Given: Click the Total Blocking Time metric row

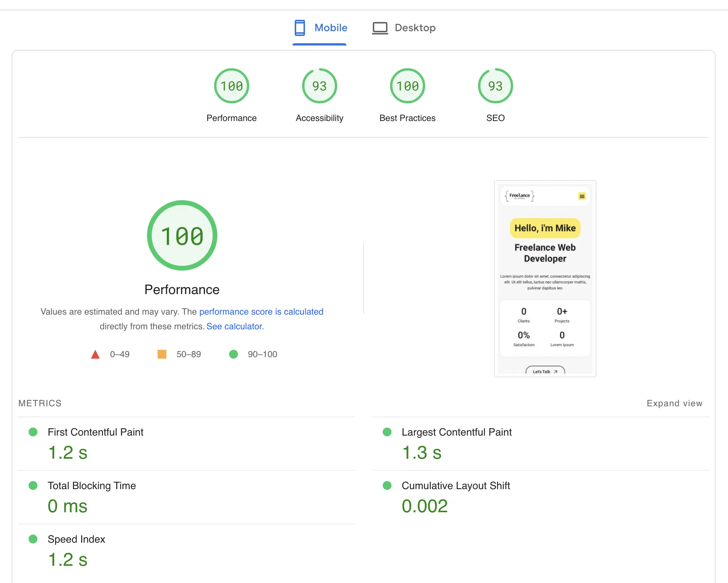Looking at the screenshot, I should [92, 486].
